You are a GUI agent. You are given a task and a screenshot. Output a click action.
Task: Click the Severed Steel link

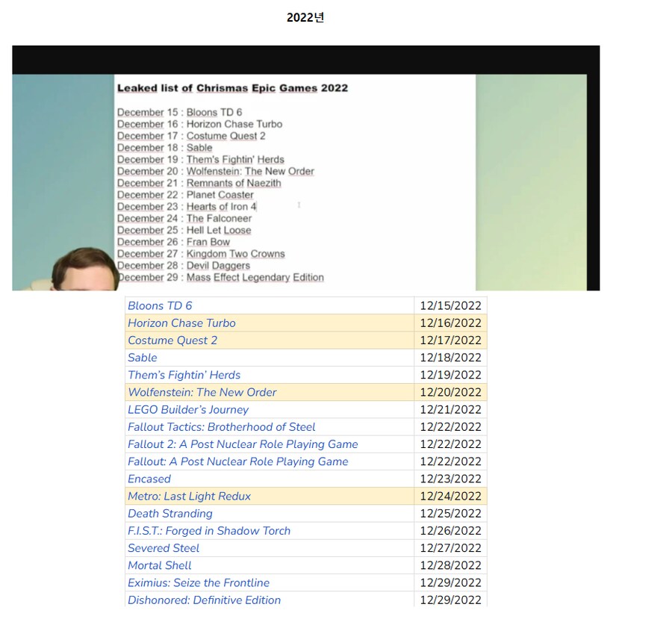coord(164,547)
